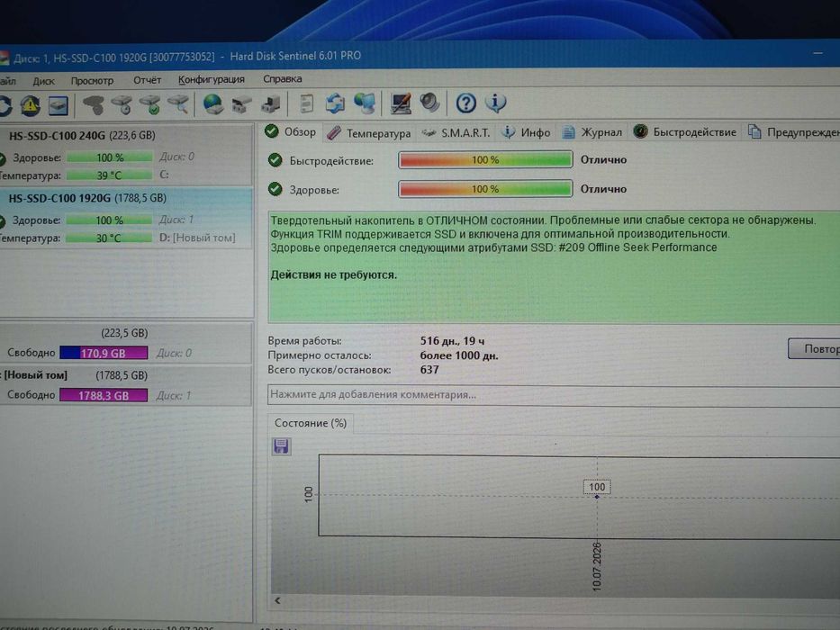The height and width of the screenshot is (630, 840).
Task: Click the disk with clock toolbar icon
Action: 122,104
